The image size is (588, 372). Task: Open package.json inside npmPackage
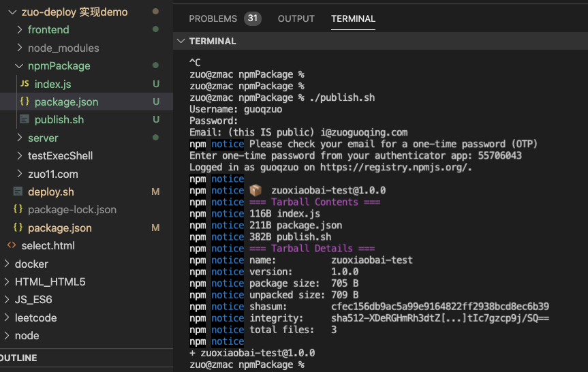click(66, 102)
